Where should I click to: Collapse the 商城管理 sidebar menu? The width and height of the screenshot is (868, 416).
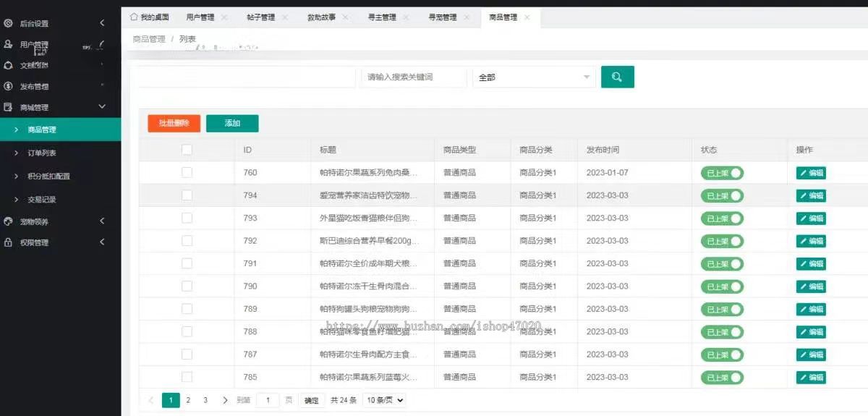tap(102, 107)
